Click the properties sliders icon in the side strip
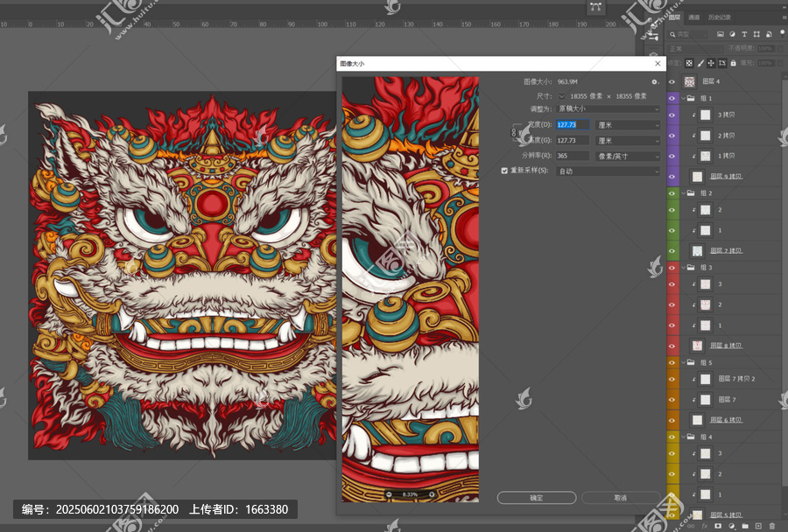 (x=653, y=36)
